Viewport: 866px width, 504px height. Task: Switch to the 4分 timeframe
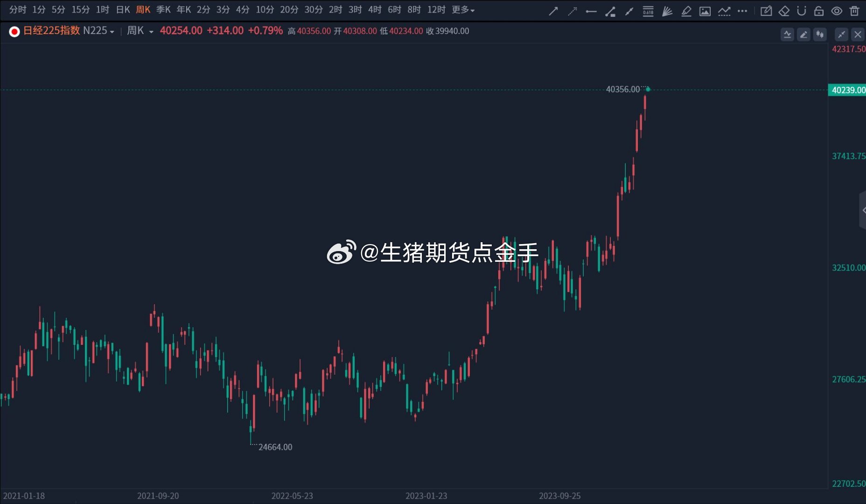[x=243, y=10]
